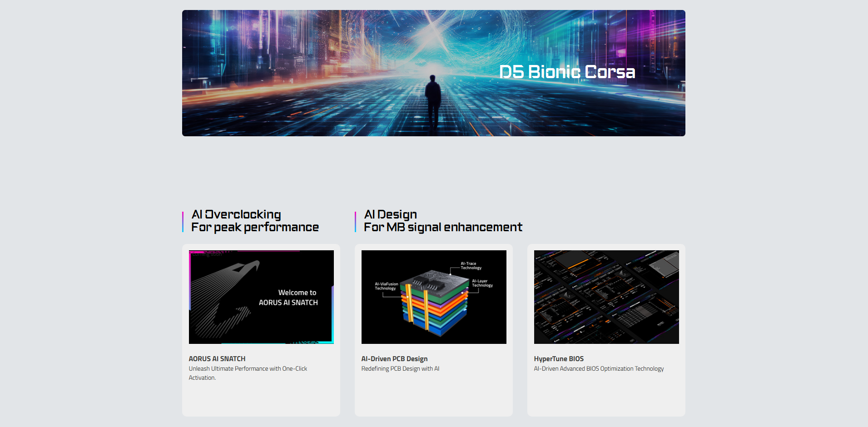Click 'Redefining PCB Design with AI' description
Image resolution: width=868 pixels, height=427 pixels.
click(x=400, y=369)
